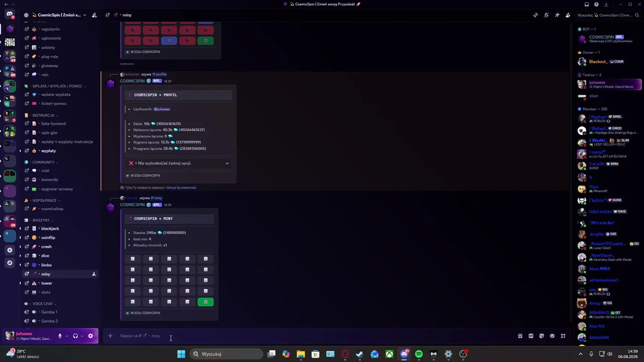The image size is (644, 362).
Task: Click the first tile in the mines grid
Action: tap(133, 259)
